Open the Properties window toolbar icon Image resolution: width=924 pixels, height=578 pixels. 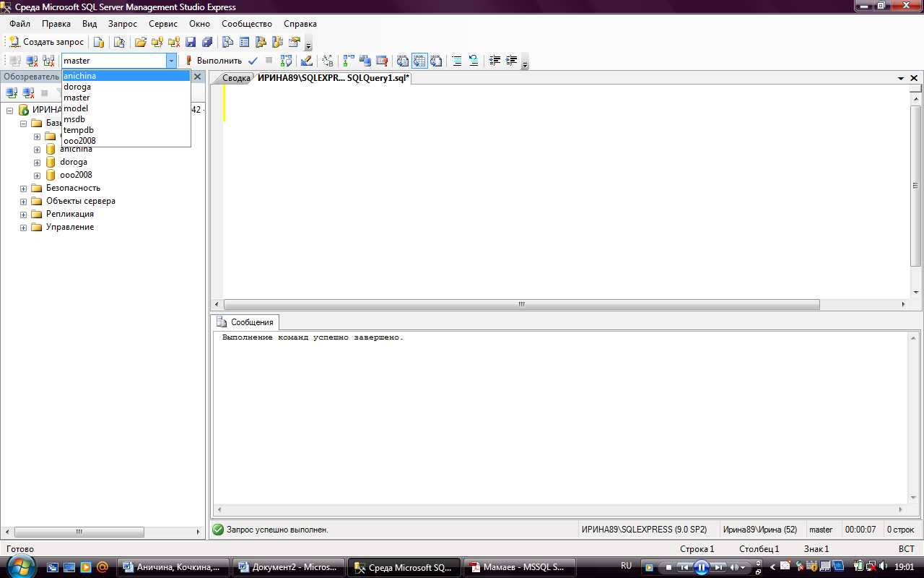coord(295,42)
